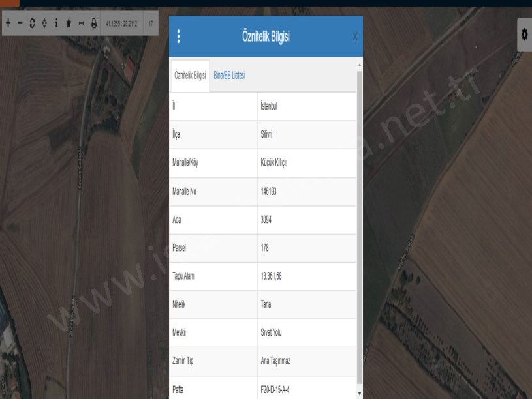
Task: Click the zoom in plus icon
Action: [x=8, y=23]
